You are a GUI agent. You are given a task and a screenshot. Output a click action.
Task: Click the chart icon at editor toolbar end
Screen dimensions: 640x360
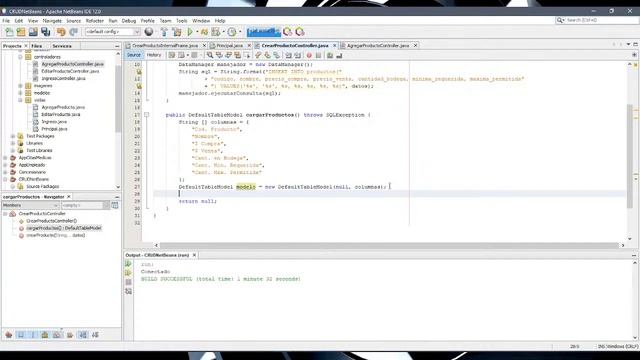pos(339,55)
